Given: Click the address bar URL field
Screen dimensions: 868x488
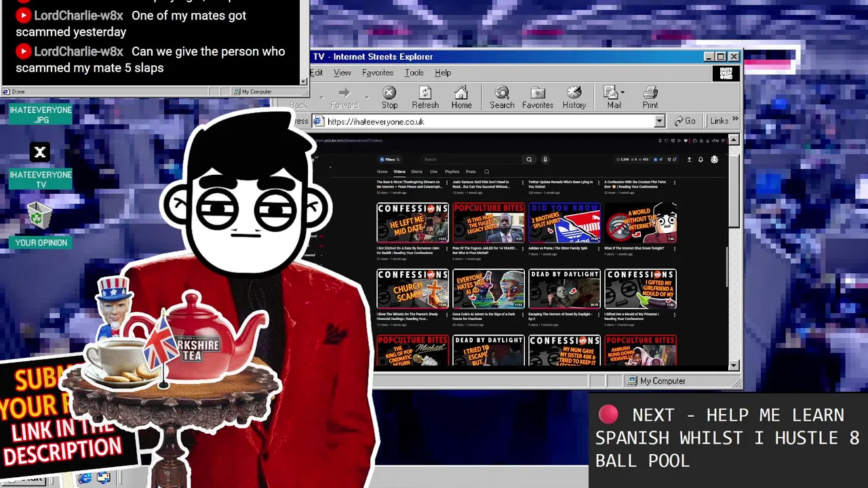Looking at the screenshot, I should coord(488,121).
